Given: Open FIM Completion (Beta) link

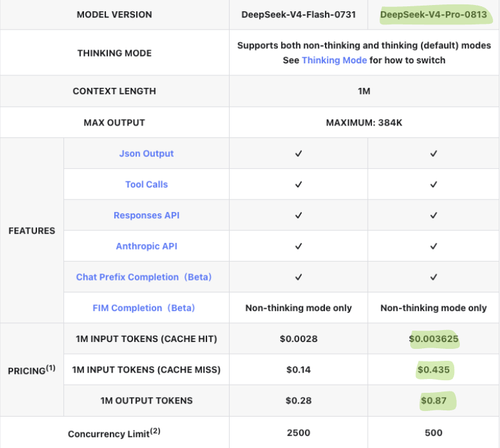Looking at the screenshot, I should tap(144, 308).
